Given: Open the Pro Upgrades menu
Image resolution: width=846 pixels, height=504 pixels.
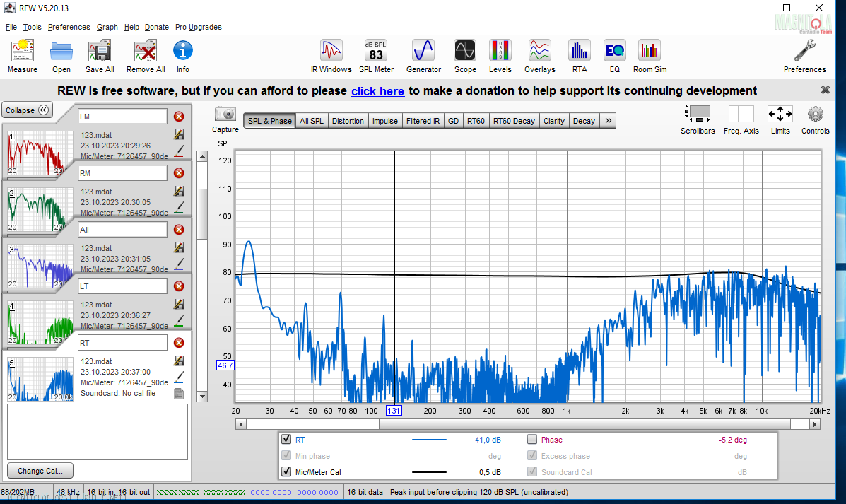Looking at the screenshot, I should point(199,27).
